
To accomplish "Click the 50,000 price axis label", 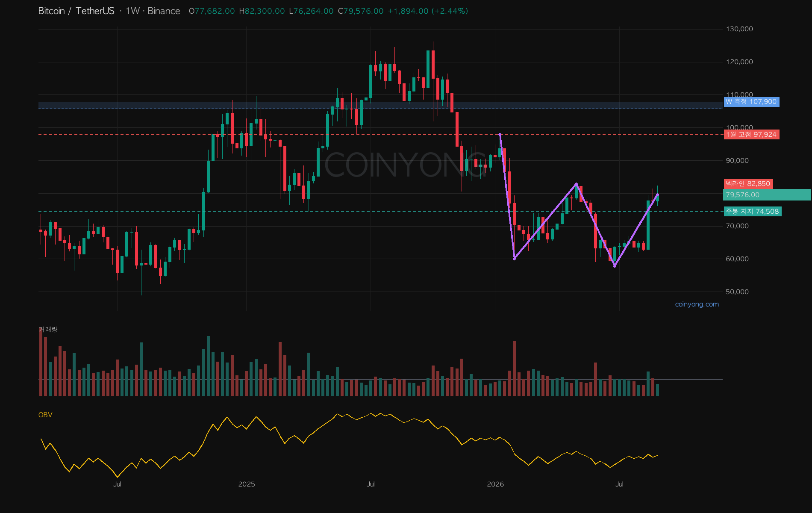I will pyautogui.click(x=737, y=292).
